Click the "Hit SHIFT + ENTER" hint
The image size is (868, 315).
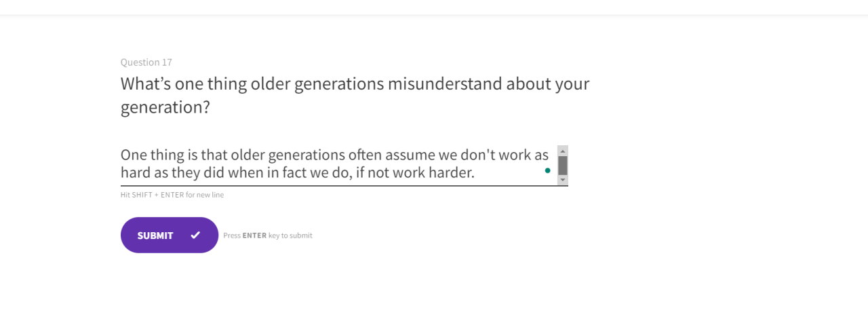click(x=152, y=195)
